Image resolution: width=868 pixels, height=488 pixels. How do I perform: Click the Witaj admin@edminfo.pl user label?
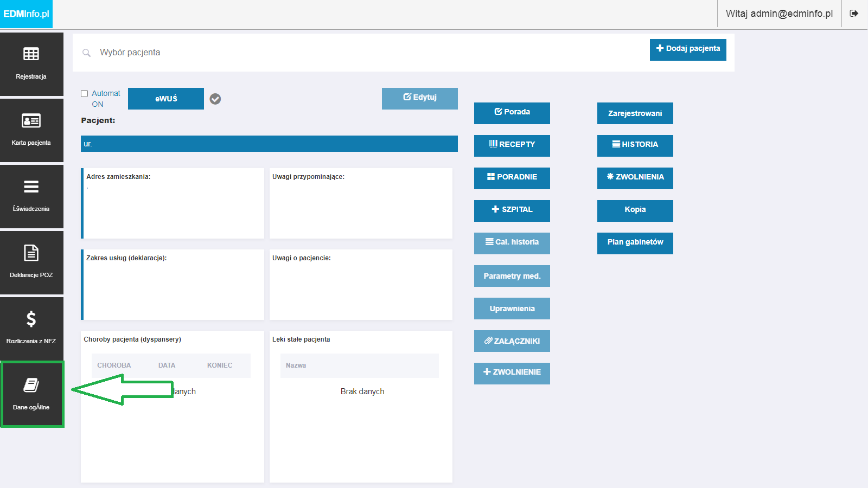point(780,14)
